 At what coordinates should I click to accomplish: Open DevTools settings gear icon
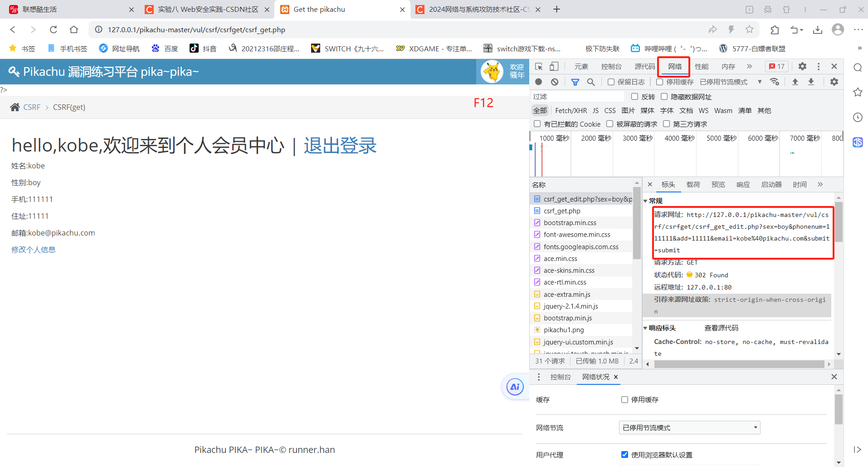(x=802, y=66)
